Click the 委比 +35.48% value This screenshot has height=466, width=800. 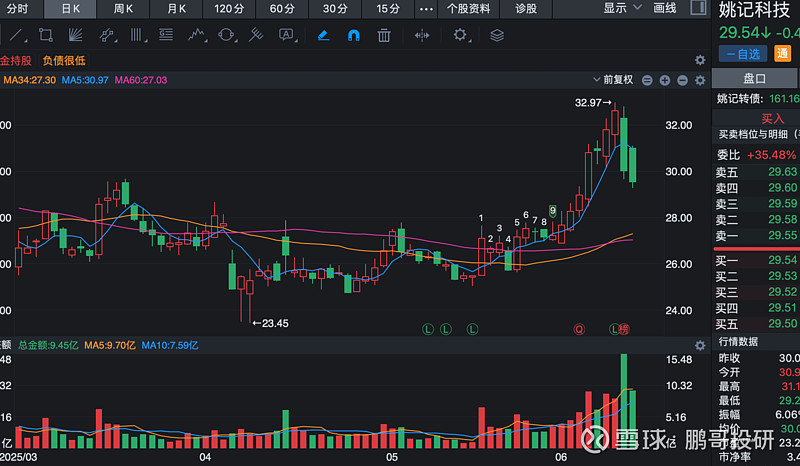point(771,155)
